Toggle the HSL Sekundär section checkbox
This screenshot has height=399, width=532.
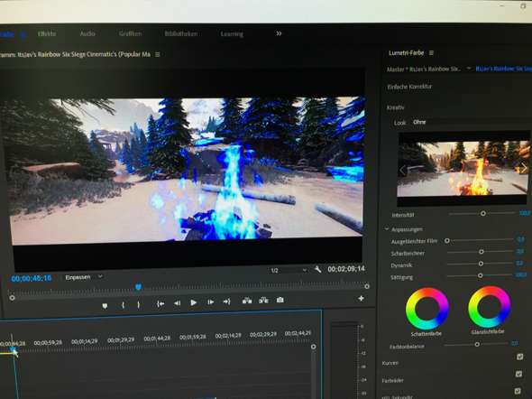point(518,391)
